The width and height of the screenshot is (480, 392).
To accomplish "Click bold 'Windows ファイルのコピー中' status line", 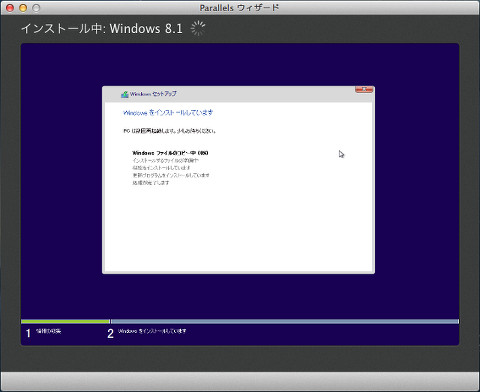I will (170, 153).
